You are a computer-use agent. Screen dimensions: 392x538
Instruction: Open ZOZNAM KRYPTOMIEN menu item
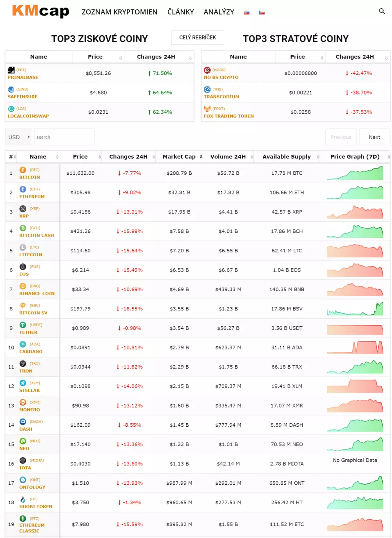coord(120,12)
